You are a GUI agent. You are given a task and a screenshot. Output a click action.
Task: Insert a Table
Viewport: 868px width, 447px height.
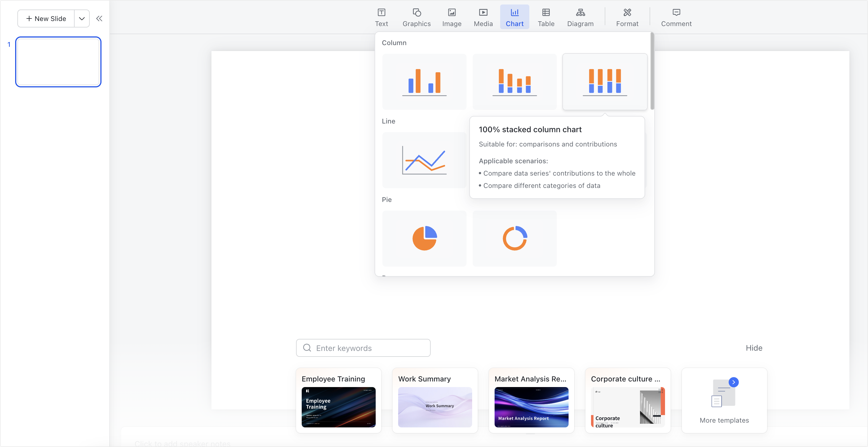(x=546, y=17)
